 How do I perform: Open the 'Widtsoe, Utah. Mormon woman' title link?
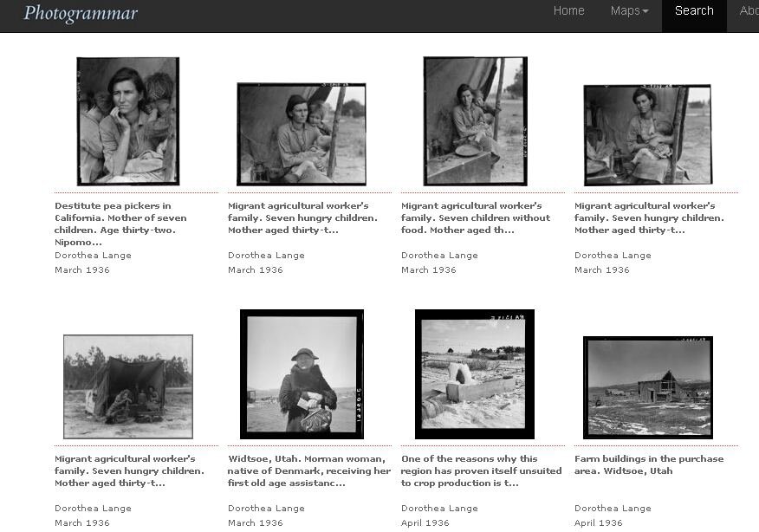coord(308,470)
